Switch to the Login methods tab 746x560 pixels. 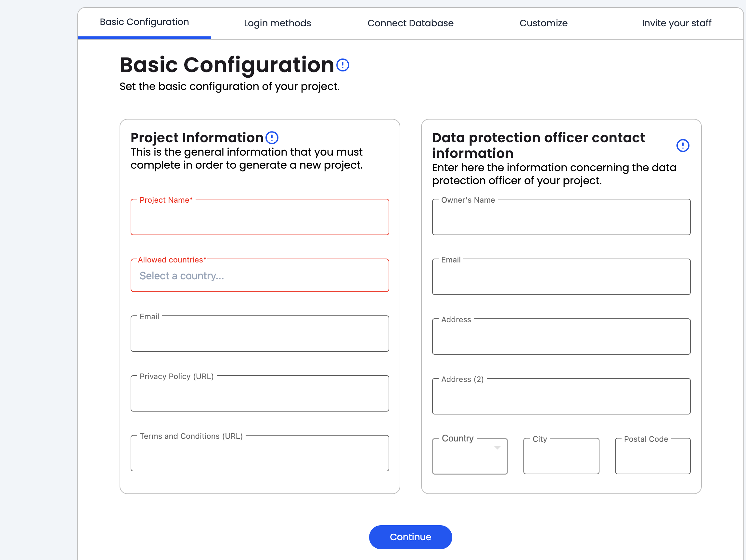(277, 23)
